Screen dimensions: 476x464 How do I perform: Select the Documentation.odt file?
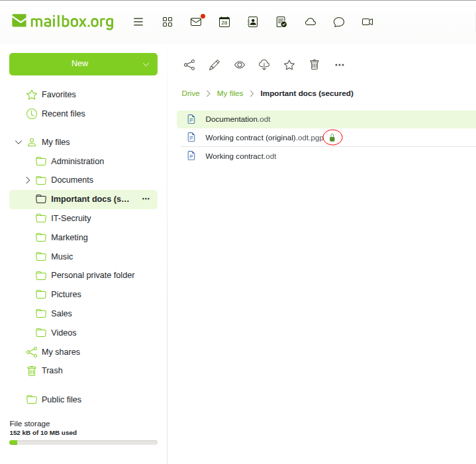click(326, 119)
